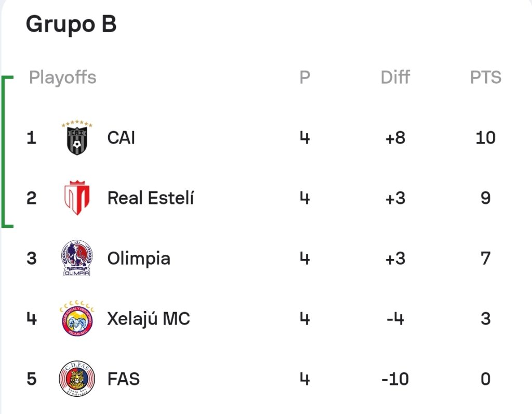The width and height of the screenshot is (532, 414).
Task: Click the FAS tiger crest logo
Action: pyautogui.click(x=77, y=379)
